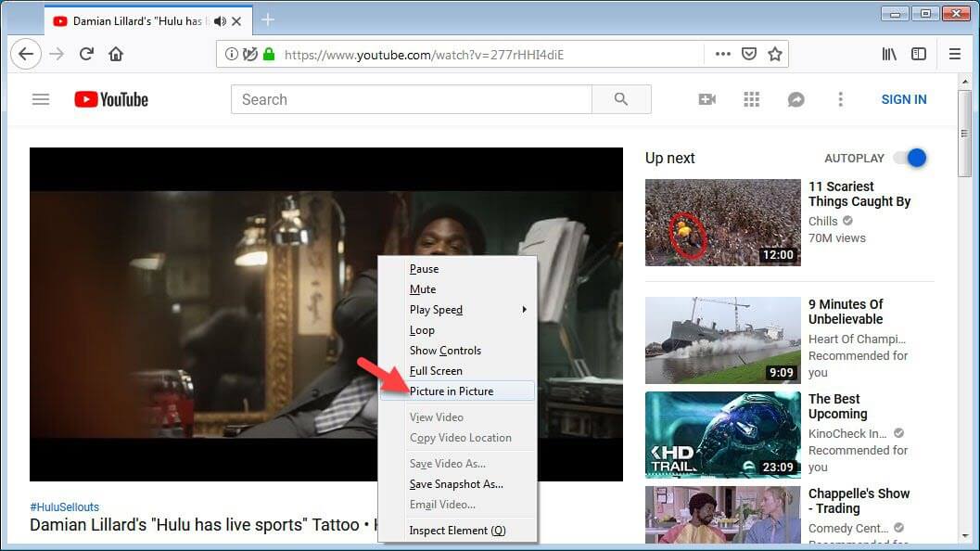This screenshot has height=551, width=980.
Task: Save page to Pocket icon
Action: (x=749, y=54)
